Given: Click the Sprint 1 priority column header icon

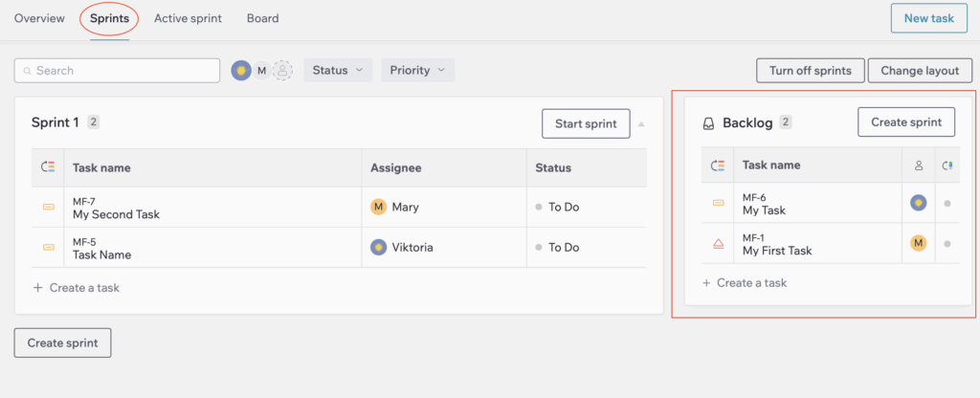Looking at the screenshot, I should [x=48, y=166].
